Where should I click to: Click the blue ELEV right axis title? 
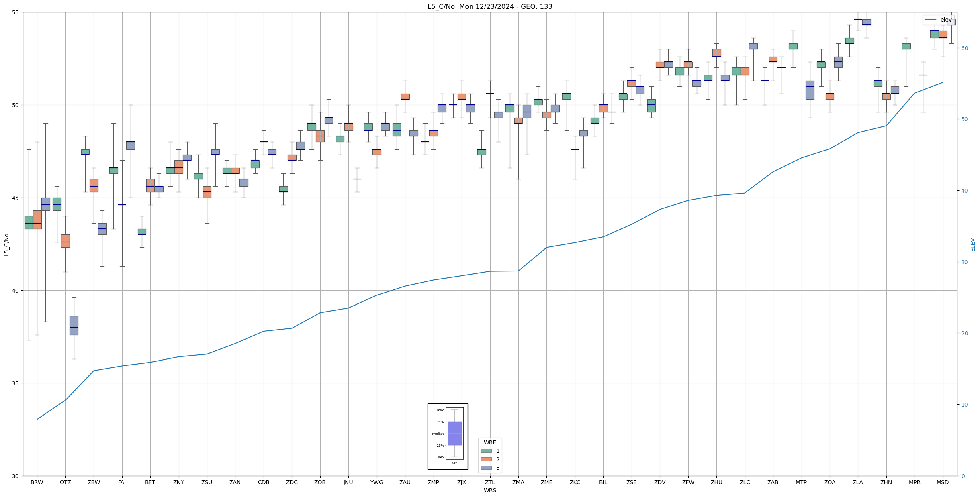click(x=973, y=244)
